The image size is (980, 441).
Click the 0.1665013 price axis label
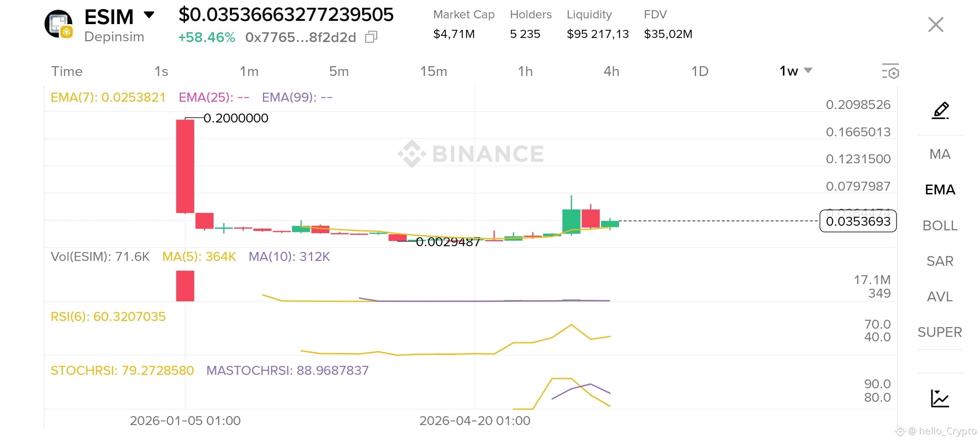858,132
